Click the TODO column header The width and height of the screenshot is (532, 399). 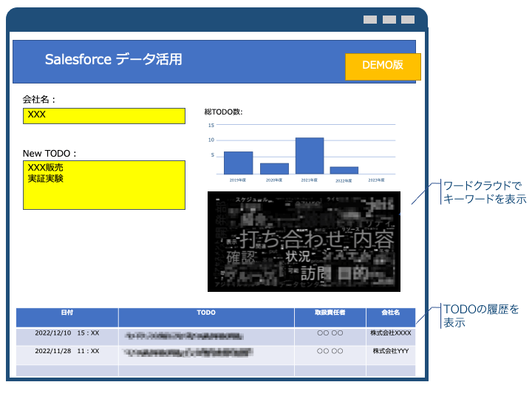pos(206,317)
